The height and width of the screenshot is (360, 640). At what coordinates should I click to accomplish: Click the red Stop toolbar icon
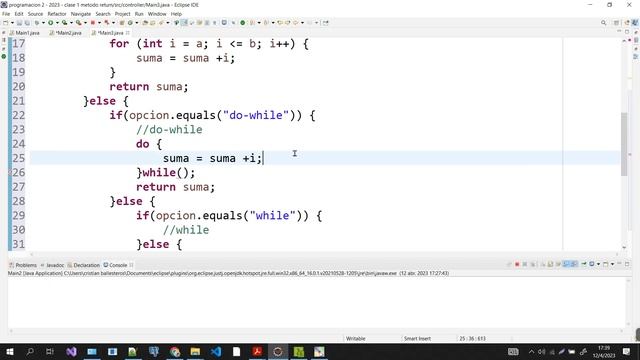coord(93,23)
